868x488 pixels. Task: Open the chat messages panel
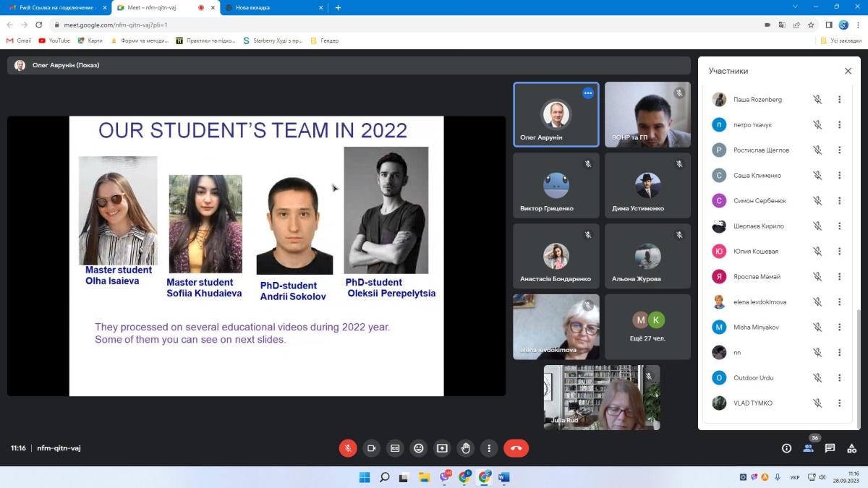click(x=830, y=448)
